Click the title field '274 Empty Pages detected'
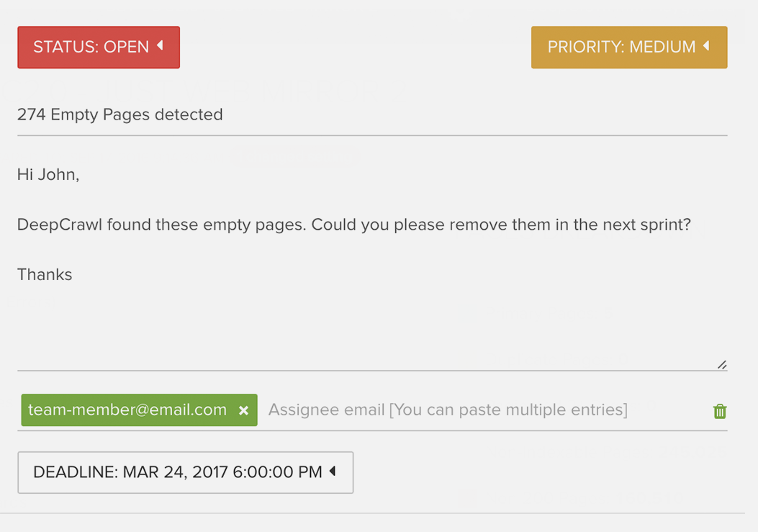 tap(372, 115)
